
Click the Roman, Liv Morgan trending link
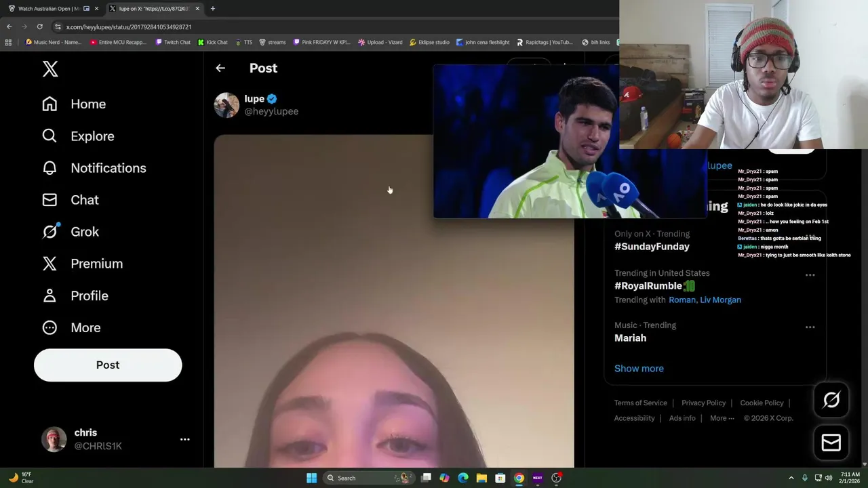coord(705,300)
